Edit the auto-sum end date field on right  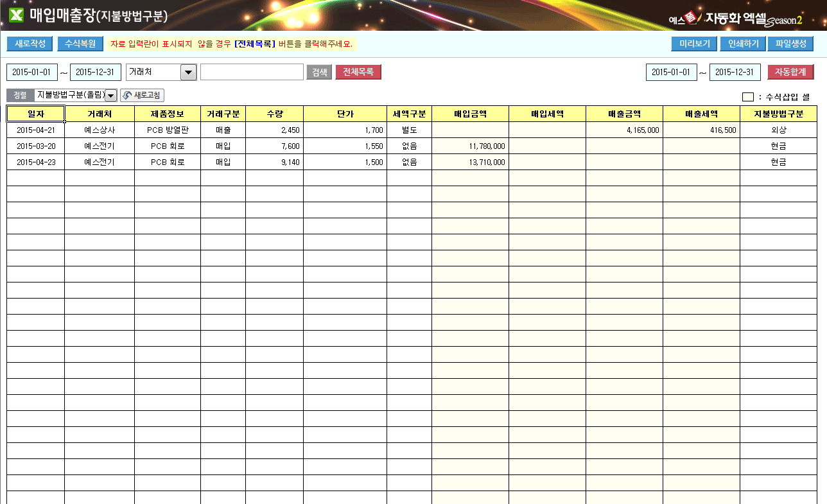[735, 72]
